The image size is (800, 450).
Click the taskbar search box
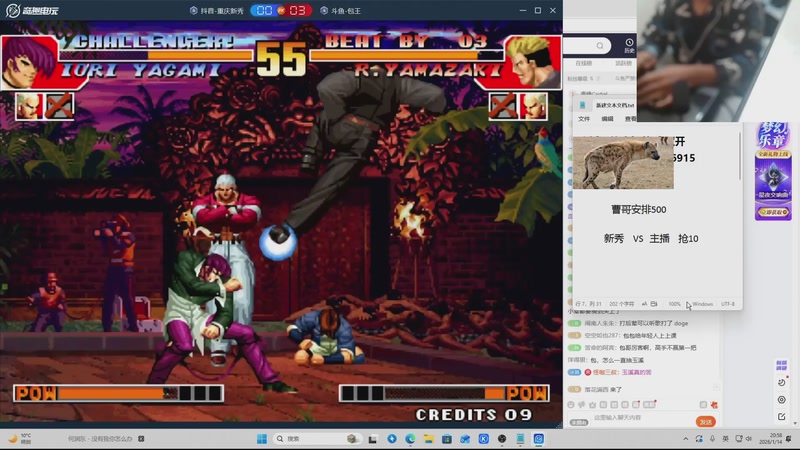316,439
